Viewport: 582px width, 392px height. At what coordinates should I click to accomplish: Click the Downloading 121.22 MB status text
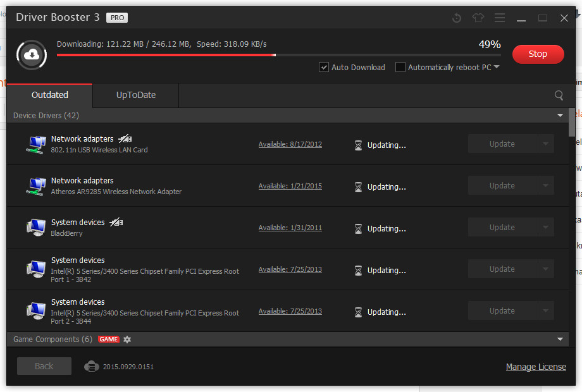click(161, 44)
